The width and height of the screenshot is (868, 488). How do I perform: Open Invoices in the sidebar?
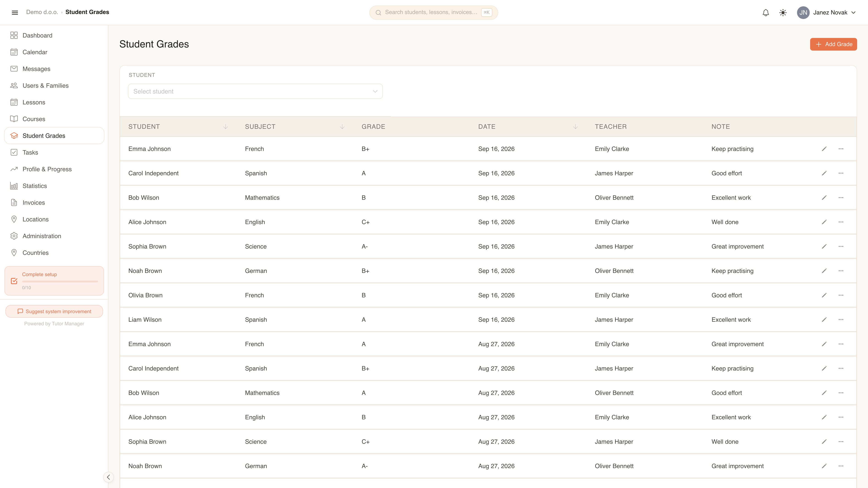point(54,203)
